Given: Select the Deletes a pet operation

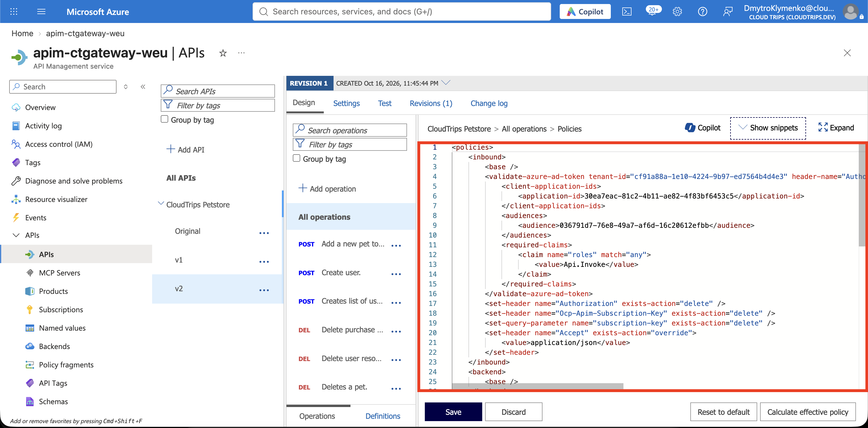Looking at the screenshot, I should pyautogui.click(x=344, y=387).
